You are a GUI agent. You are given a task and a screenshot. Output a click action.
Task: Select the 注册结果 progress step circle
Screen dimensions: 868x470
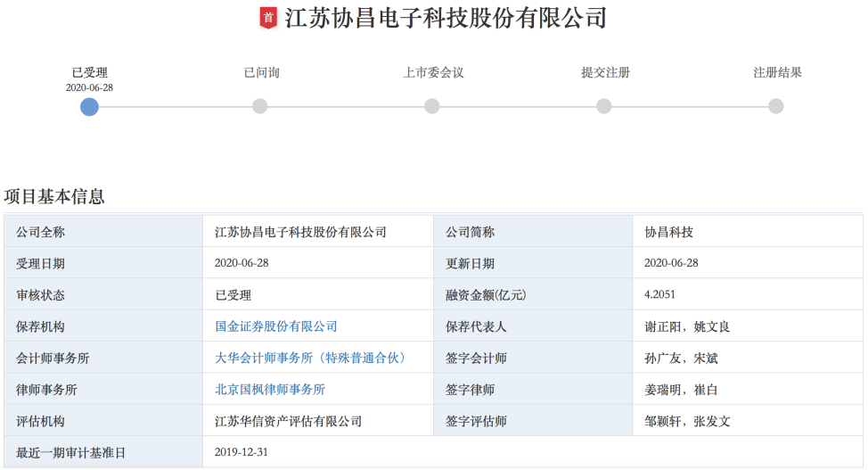pyautogui.click(x=776, y=106)
